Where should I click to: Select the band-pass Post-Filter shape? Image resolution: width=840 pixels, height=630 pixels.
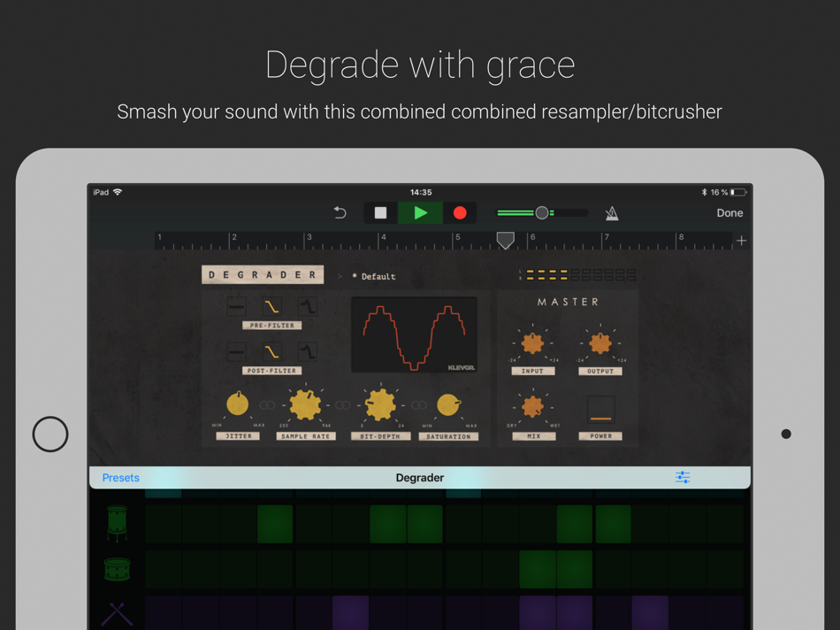pos(307,352)
